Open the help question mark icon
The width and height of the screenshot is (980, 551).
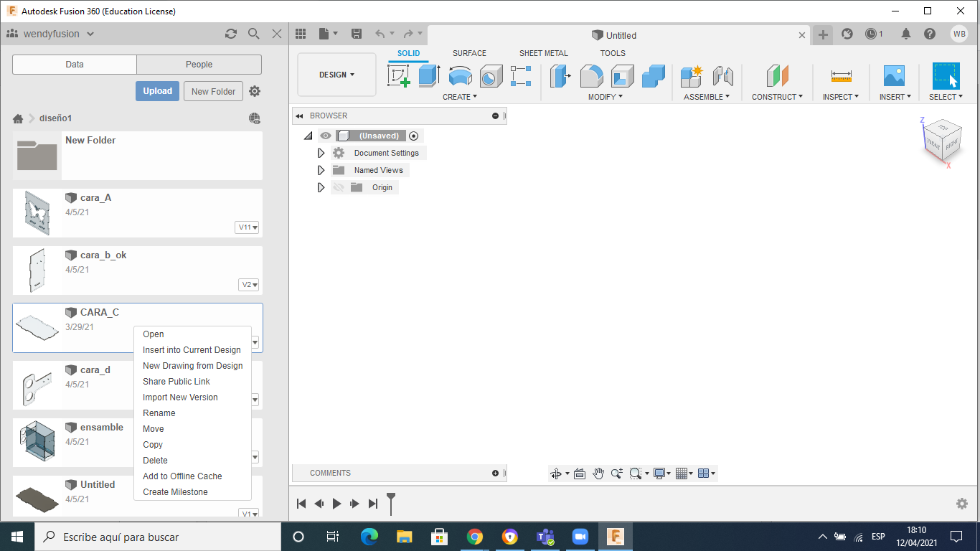pyautogui.click(x=930, y=34)
